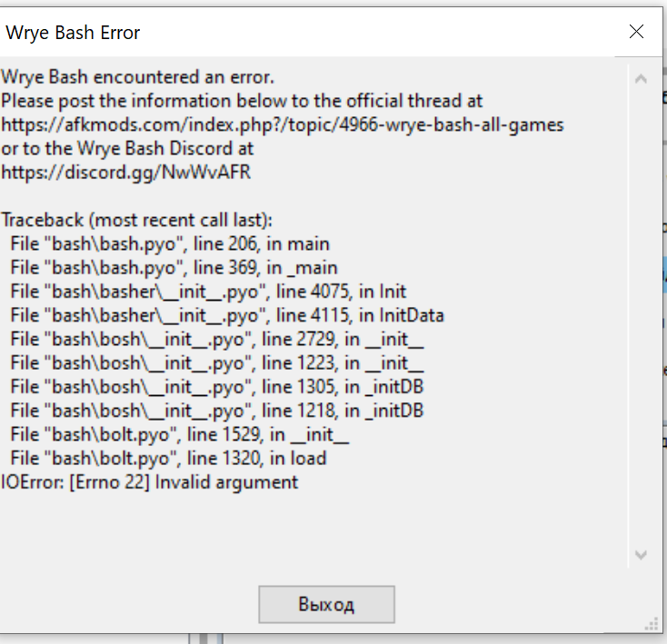Close the Wrye Bash Error dialog
Viewport: 667px width, 644px height.
(x=637, y=32)
